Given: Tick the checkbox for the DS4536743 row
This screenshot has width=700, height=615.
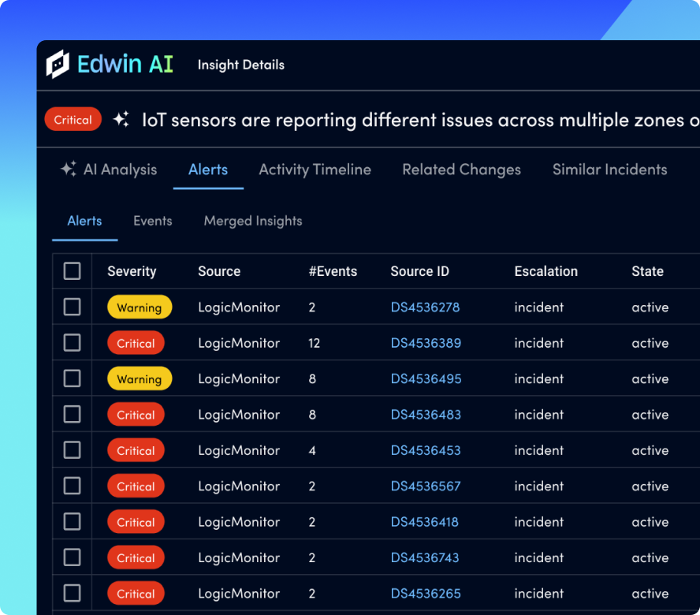Looking at the screenshot, I should tap(72, 557).
